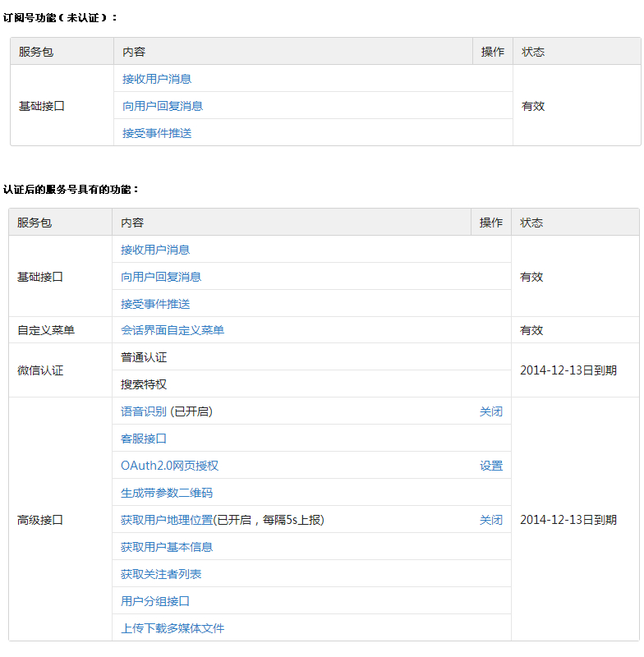
Task: Open 接收用户消息 link in subscription account table
Action: (157, 79)
